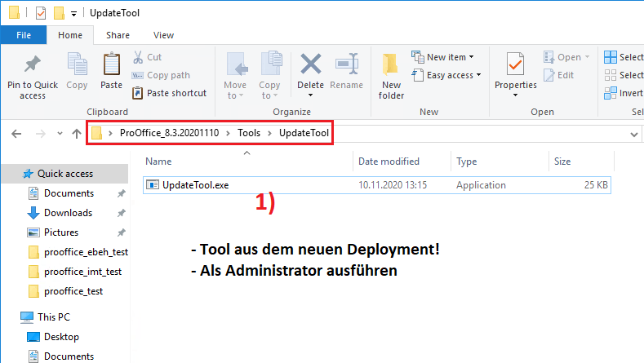The height and width of the screenshot is (363, 644).
Task: Click Select all in ribbon
Action: pos(624,57)
